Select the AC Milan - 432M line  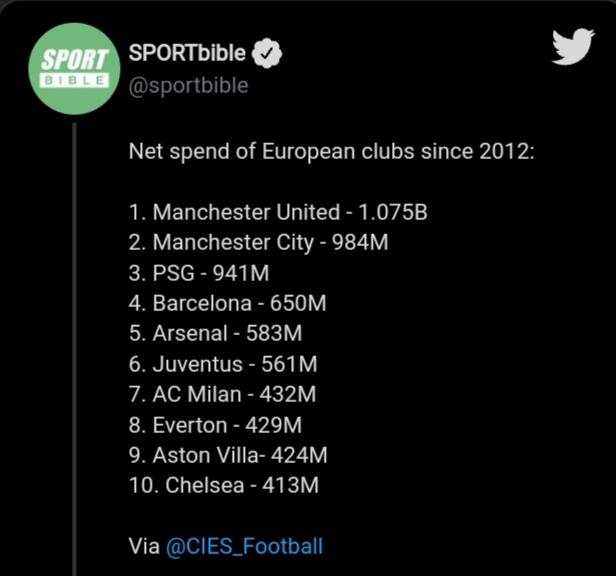pos(220,394)
